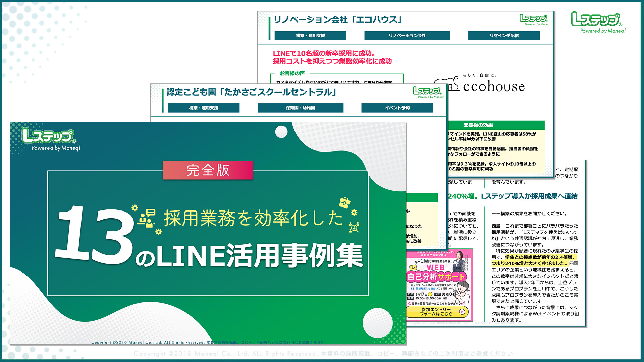This screenshot has height=362, width=644.
Task: Click the 構築・運用支援 tag on the エコハウス slide
Action: click(x=310, y=35)
